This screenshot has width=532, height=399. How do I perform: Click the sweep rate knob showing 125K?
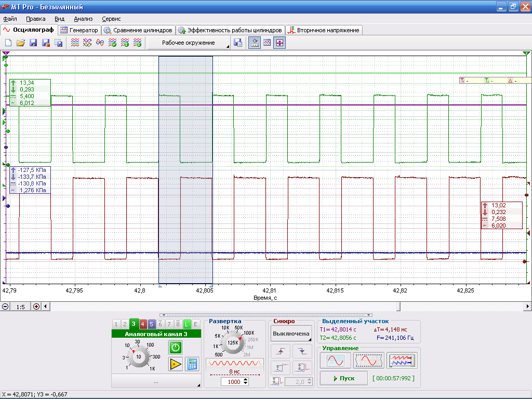[233, 343]
